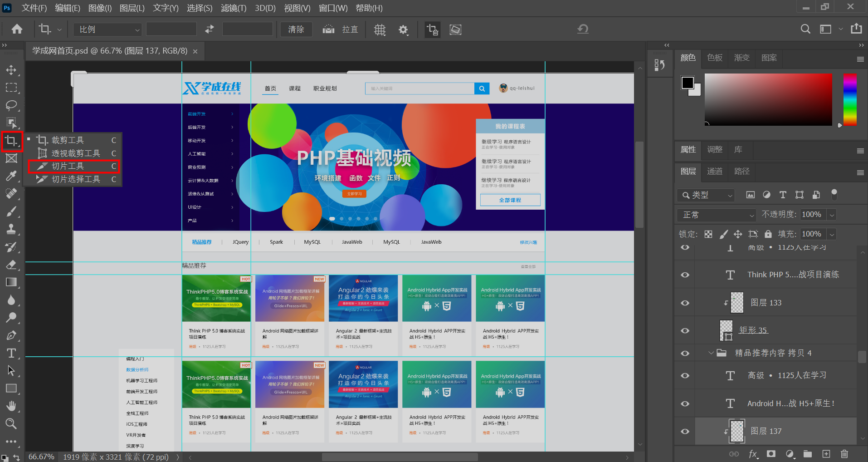Open crop overlay grid options
The height and width of the screenshot is (462, 868).
point(380,30)
